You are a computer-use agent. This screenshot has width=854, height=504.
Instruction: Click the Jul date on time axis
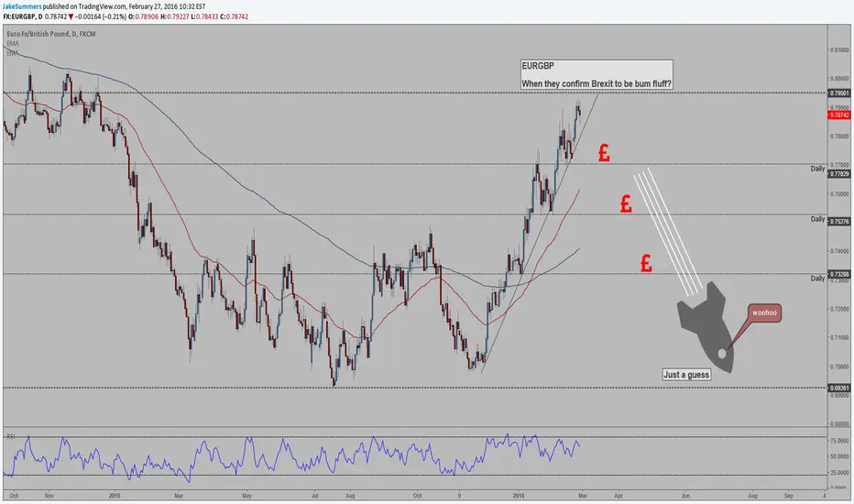pos(314,496)
